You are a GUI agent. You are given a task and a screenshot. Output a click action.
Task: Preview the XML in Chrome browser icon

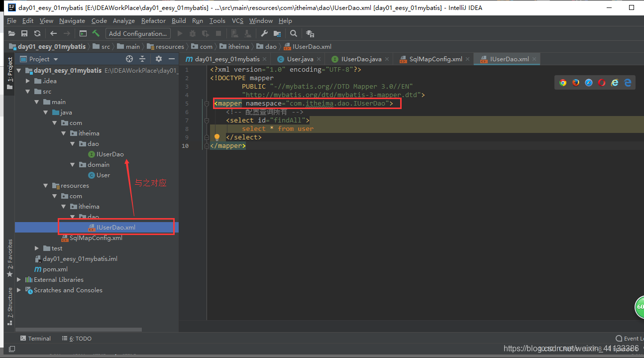(563, 83)
